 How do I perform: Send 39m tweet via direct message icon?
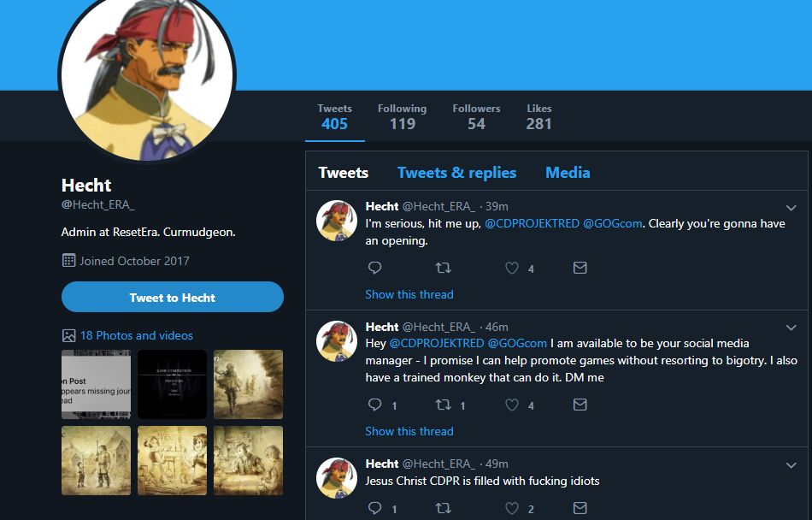[580, 268]
